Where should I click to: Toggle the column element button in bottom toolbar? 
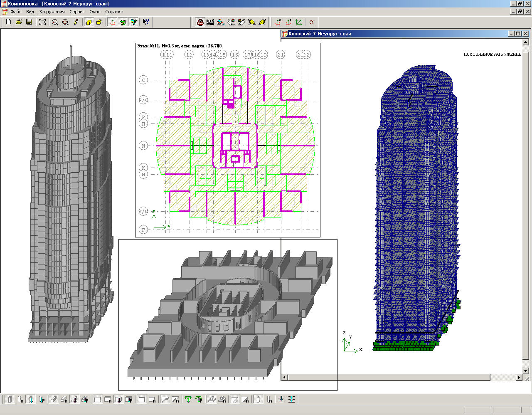pyautogui.click(x=10, y=400)
